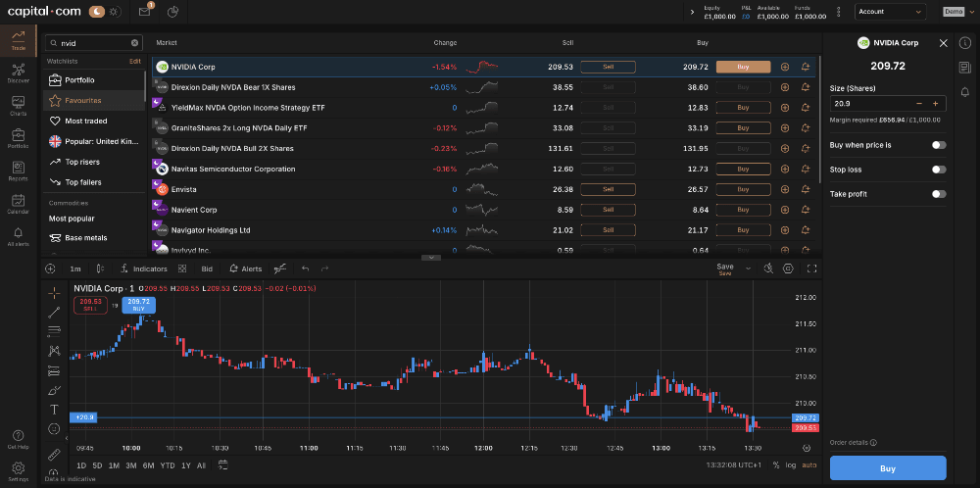The width and height of the screenshot is (980, 488).
Task: Toggle log scale on the chart
Action: tap(791, 464)
